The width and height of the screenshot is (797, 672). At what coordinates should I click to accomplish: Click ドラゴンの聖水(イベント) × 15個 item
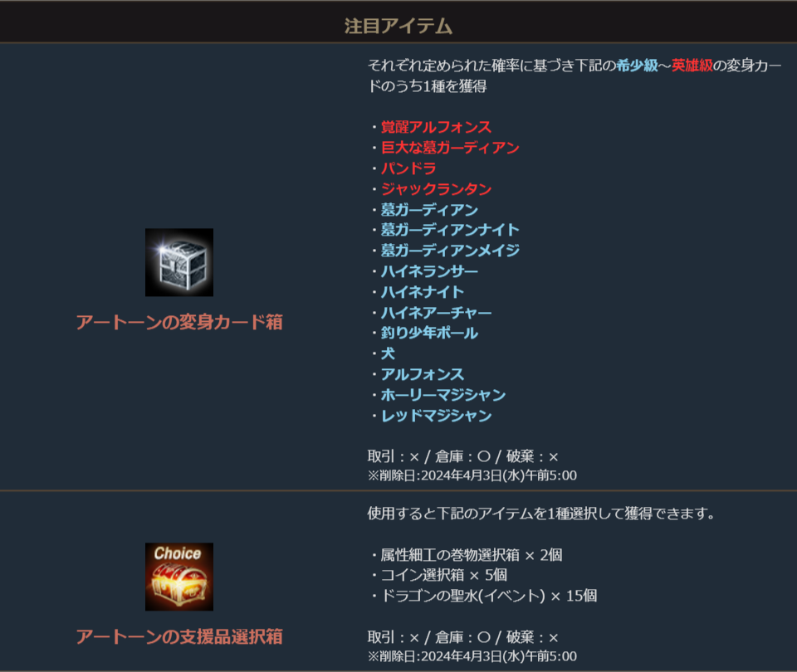click(488, 596)
